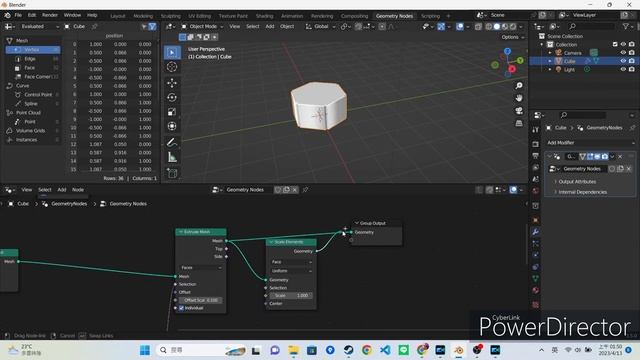Screen dimensions: 640x360
Task: Open the Render menu
Action: 50,16
